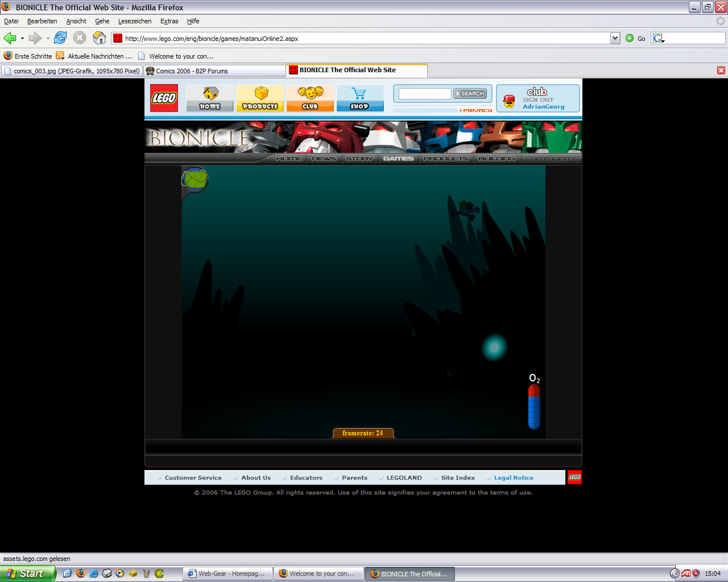
Task: Open the PRIVACY link
Action: 476,110
